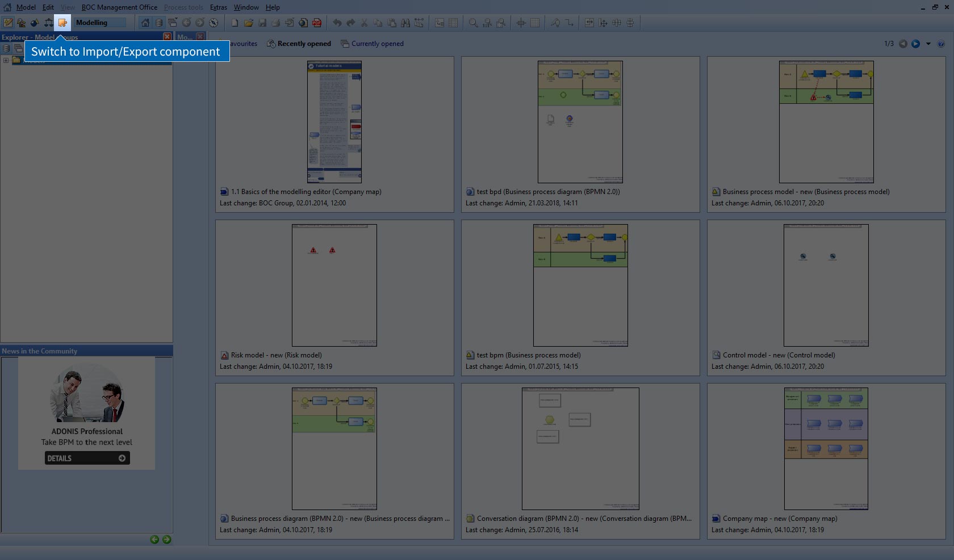The image size is (954, 560).
Task: Click the next page blue arrow
Action: click(916, 44)
